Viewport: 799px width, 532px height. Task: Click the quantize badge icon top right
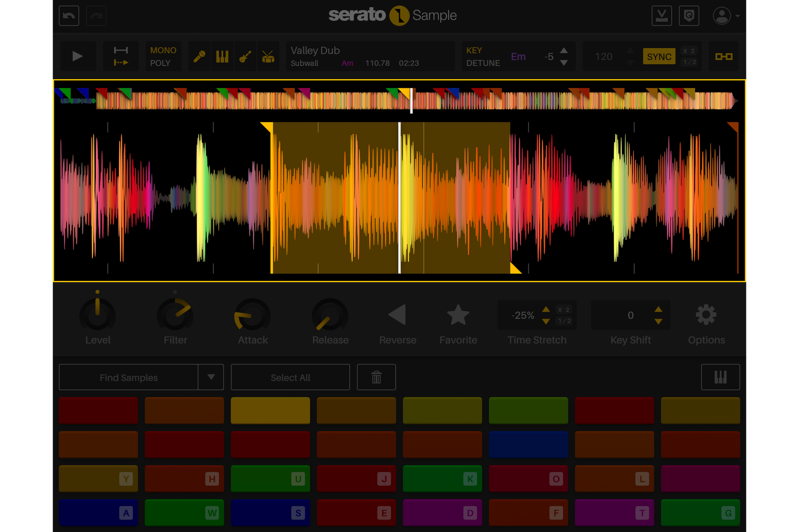click(x=689, y=15)
